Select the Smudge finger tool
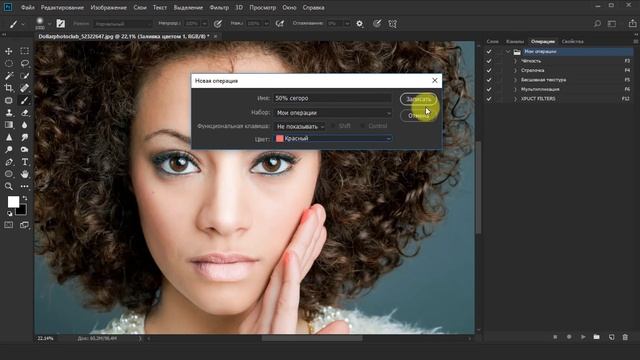640x360 pixels. 24,137
